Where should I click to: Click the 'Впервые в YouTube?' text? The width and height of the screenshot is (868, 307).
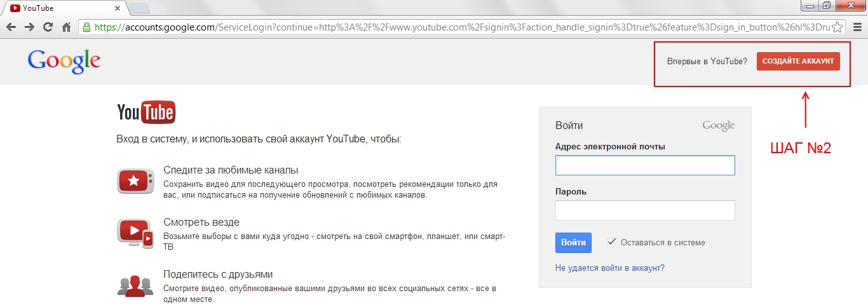(x=707, y=62)
